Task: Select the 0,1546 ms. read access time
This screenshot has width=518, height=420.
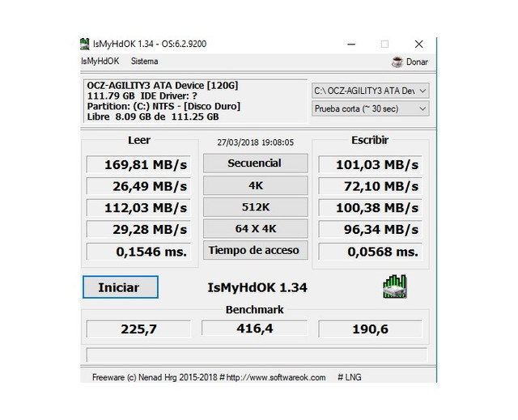Action: click(x=138, y=252)
